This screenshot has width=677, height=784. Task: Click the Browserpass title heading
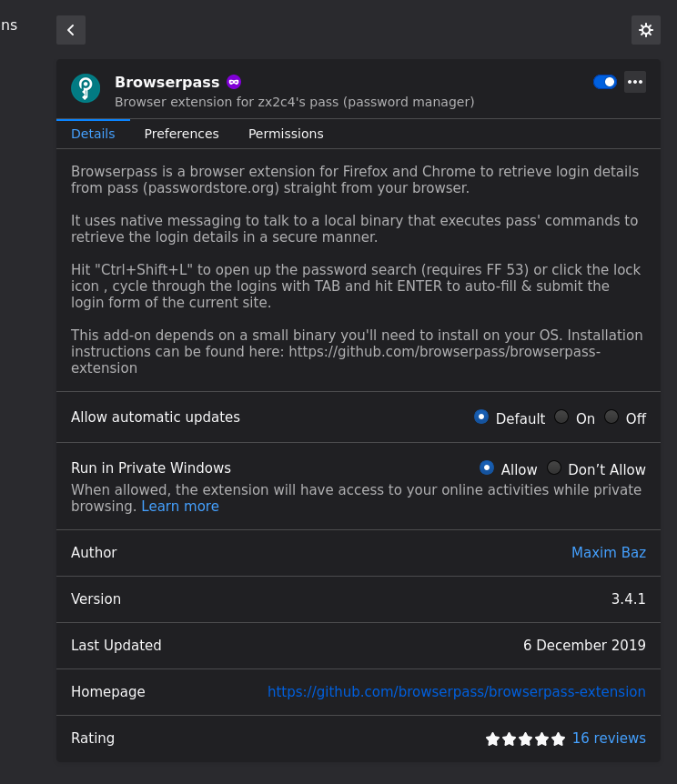click(167, 82)
